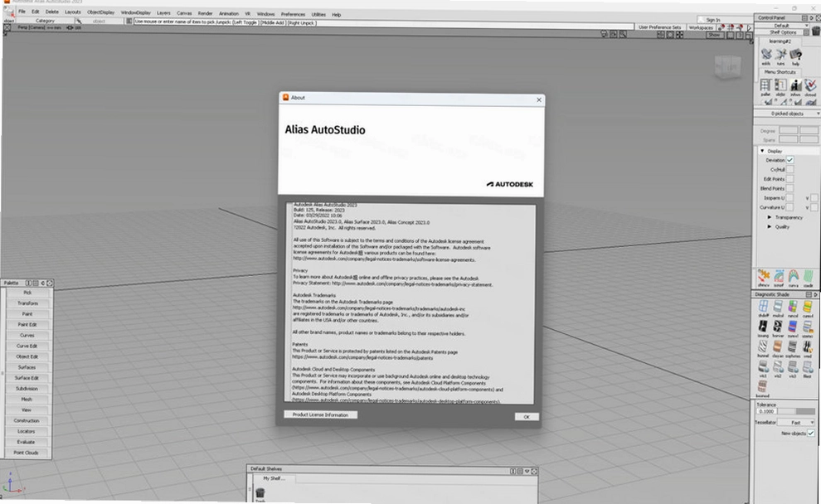
Task: Select the Pick palette tab
Action: click(27, 293)
